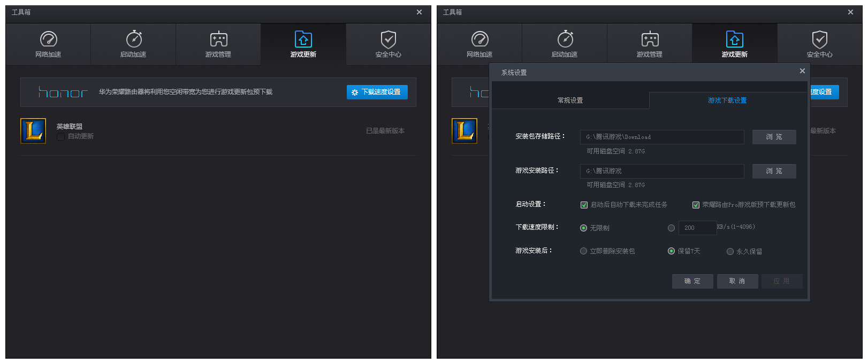Open 启动加速 icon in left toolbox window
This screenshot has width=868, height=364.
[x=133, y=39]
